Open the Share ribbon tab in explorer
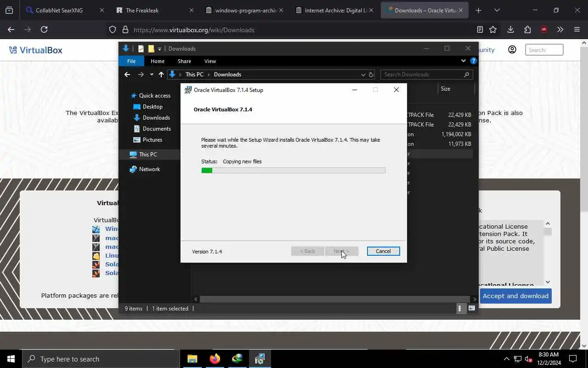 184,61
